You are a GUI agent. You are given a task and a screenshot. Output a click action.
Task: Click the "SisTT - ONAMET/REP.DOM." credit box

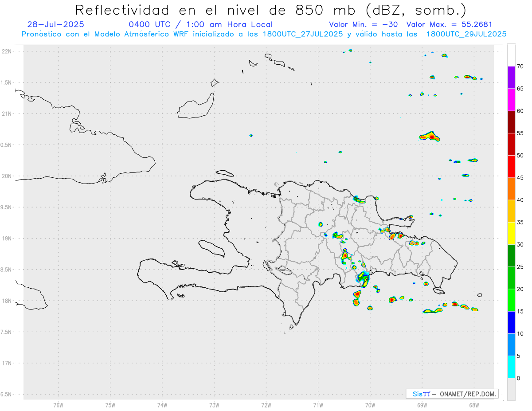coord(452,394)
